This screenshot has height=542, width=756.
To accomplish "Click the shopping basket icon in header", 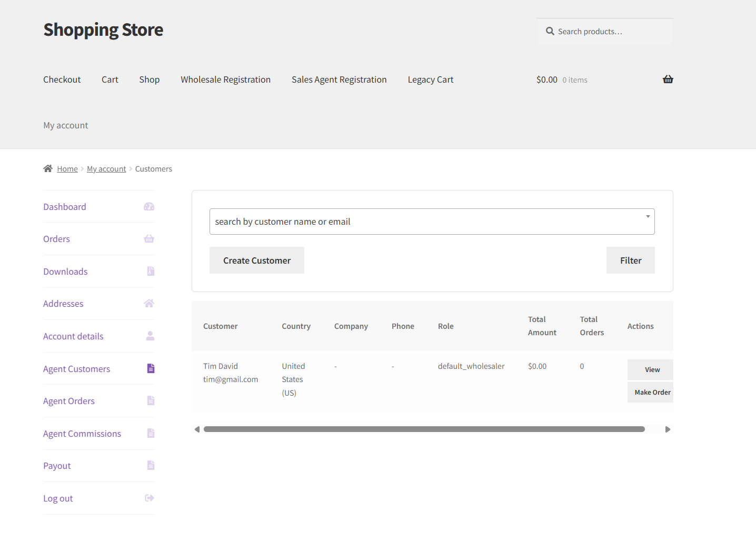I will tap(668, 79).
